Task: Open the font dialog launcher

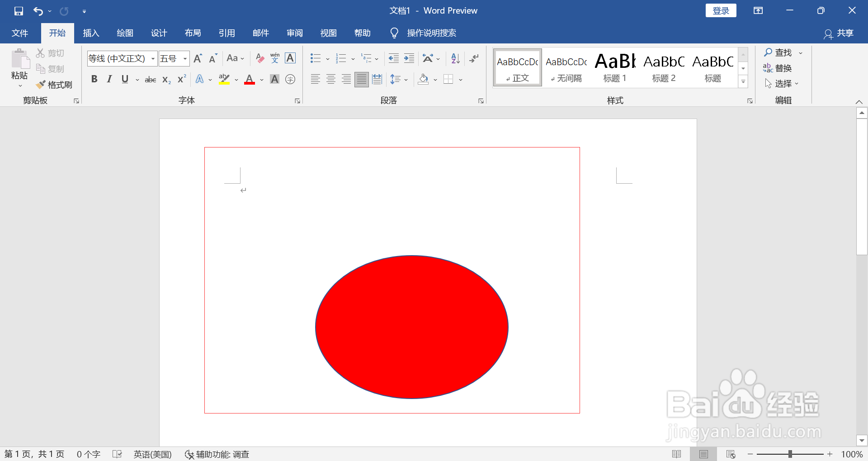Action: click(297, 101)
